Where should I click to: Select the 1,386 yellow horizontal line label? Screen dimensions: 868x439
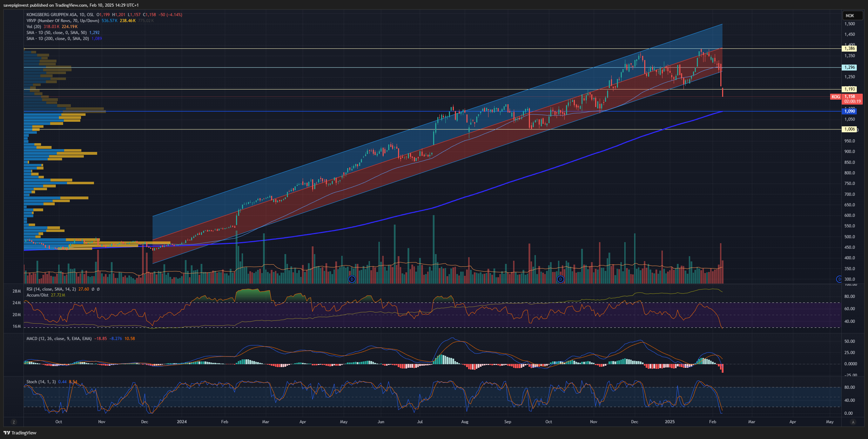click(849, 48)
